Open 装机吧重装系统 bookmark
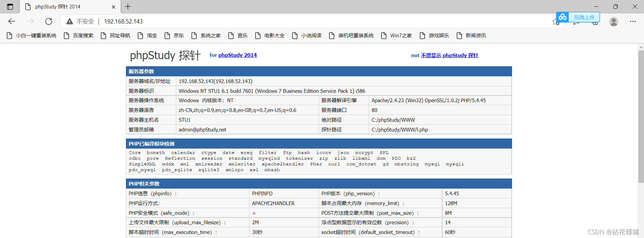 coord(351,36)
